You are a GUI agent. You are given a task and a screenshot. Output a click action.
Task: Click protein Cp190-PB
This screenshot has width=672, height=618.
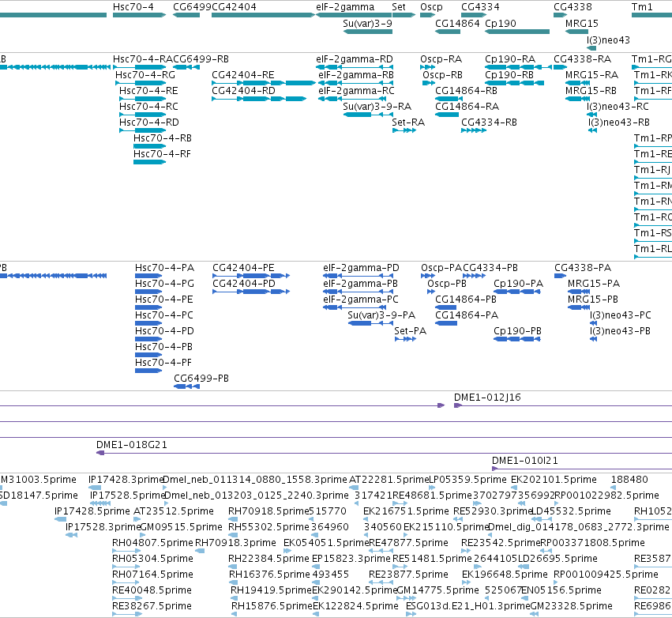[517, 339]
